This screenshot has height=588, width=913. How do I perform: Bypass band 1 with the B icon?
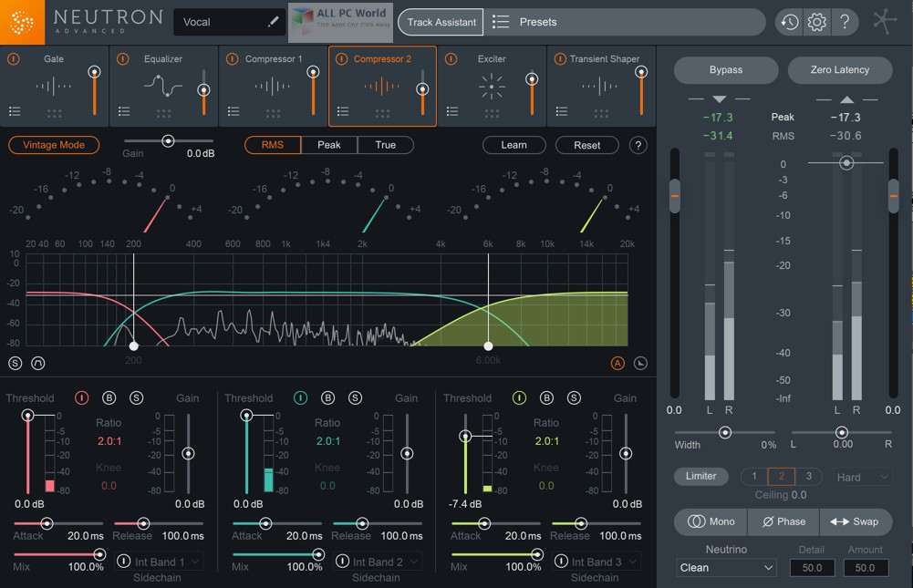pos(109,397)
